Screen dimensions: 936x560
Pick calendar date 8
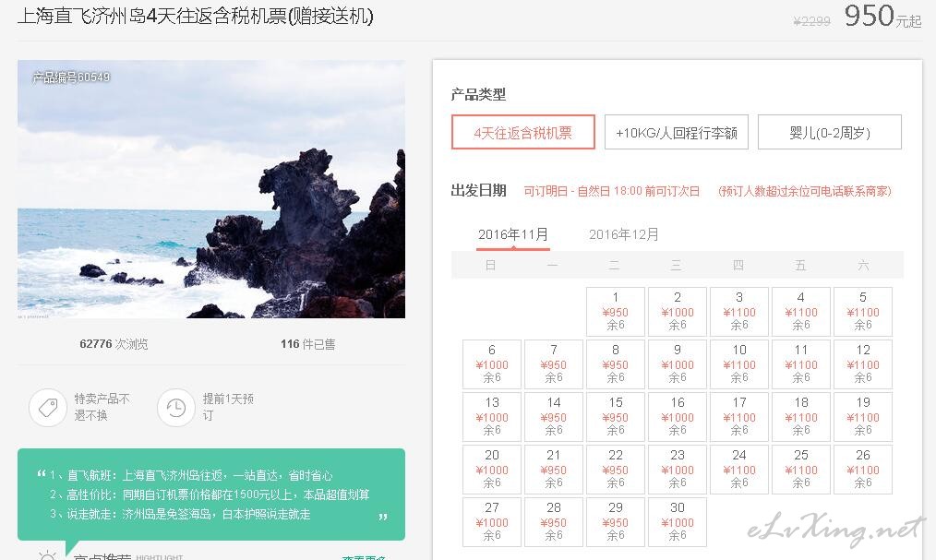tap(616, 363)
